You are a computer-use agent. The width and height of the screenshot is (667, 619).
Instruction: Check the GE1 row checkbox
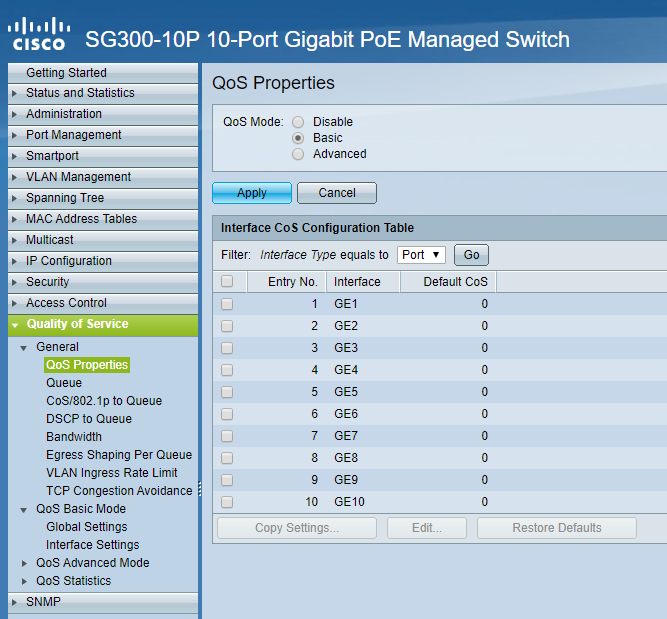tap(227, 304)
